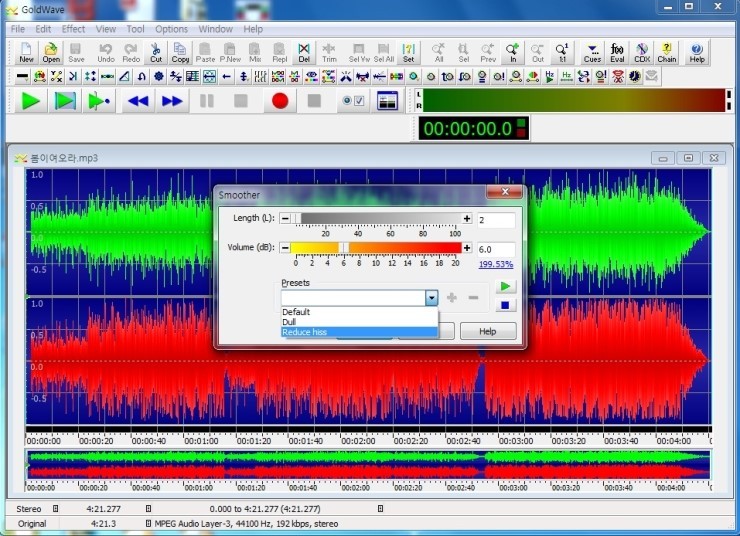This screenshot has width=740, height=536.
Task: Open control properties checkbox icon
Action: pyautogui.click(x=353, y=101)
